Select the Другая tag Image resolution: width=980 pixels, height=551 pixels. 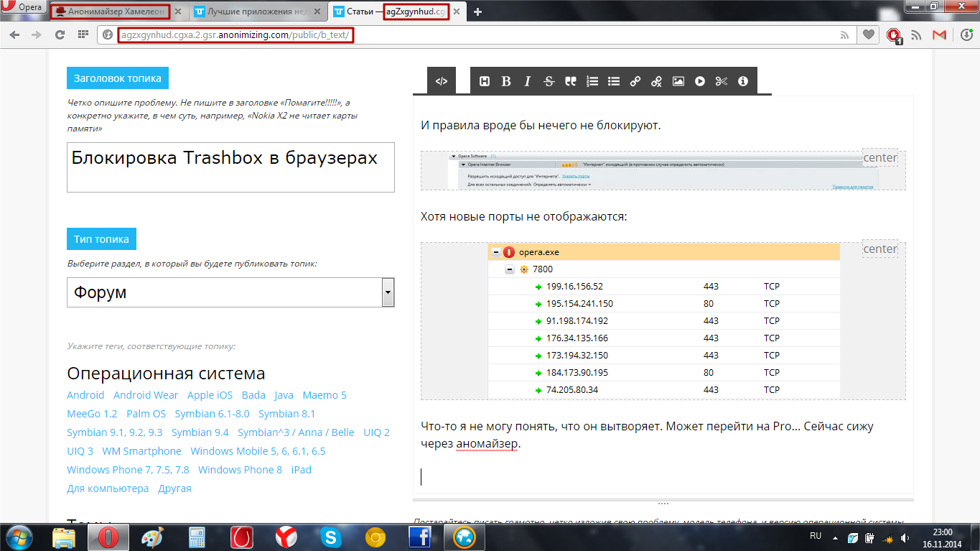point(174,489)
